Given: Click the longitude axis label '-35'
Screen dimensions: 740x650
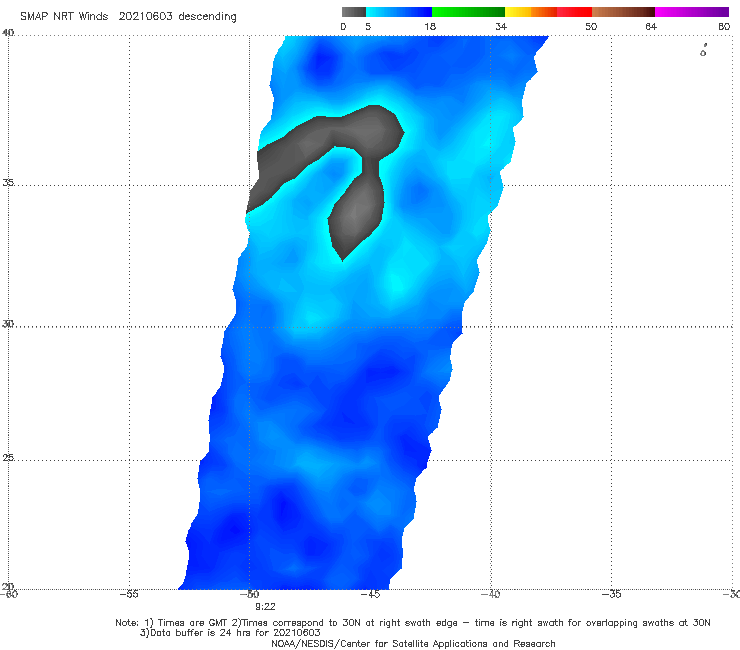Looking at the screenshot, I should [x=611, y=594].
